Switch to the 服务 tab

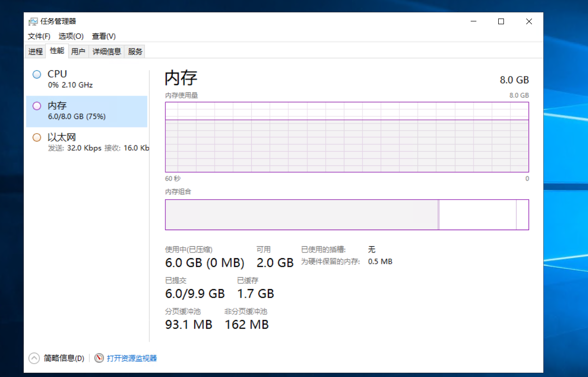135,51
